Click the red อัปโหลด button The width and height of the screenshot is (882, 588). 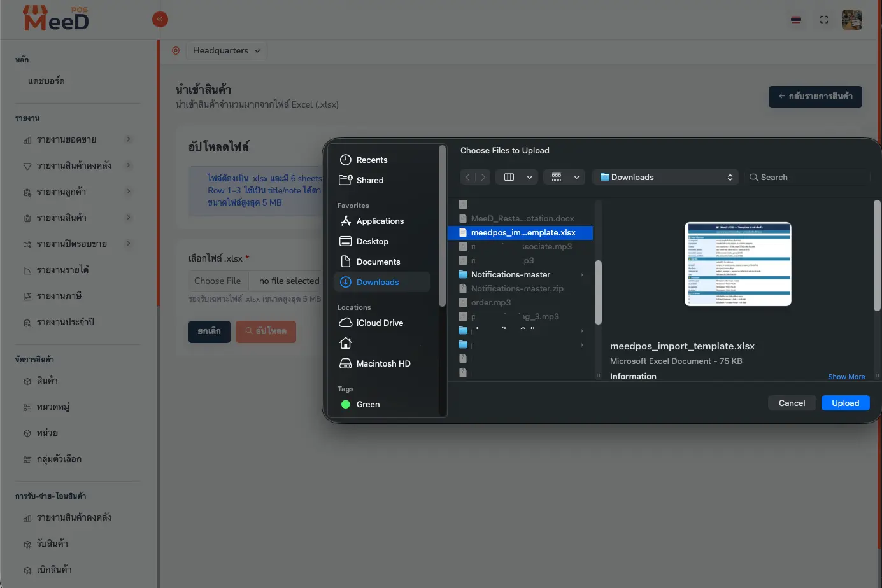(266, 332)
